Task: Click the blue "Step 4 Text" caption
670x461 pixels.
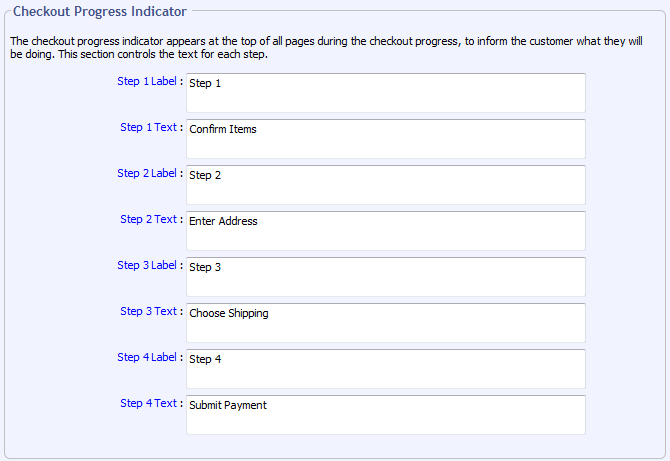Action: coord(148,404)
